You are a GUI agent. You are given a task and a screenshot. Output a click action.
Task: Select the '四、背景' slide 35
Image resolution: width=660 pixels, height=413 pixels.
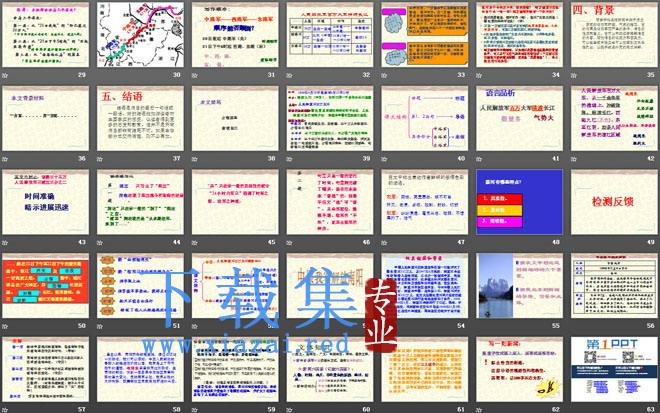click(615, 35)
